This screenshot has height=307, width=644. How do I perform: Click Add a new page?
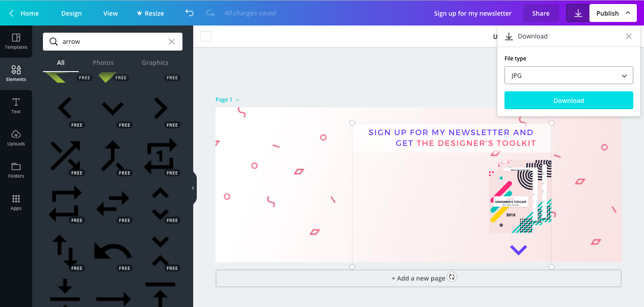[x=418, y=278]
